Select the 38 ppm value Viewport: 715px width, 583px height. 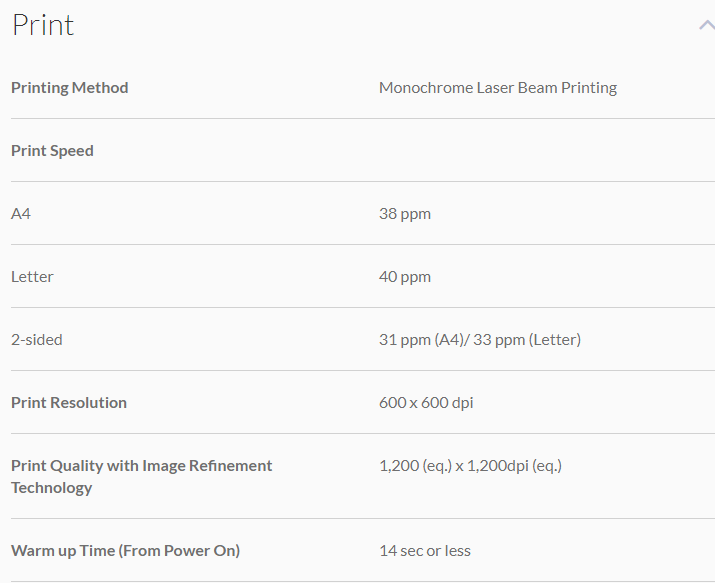[405, 214]
